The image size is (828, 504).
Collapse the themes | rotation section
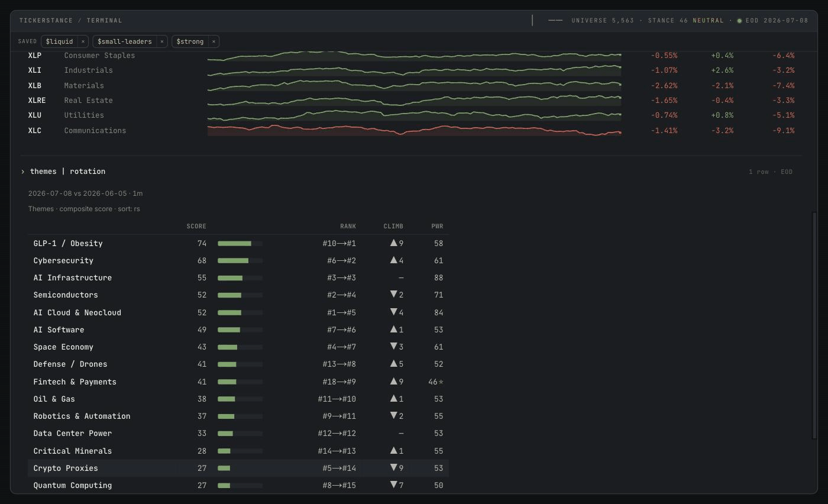23,172
